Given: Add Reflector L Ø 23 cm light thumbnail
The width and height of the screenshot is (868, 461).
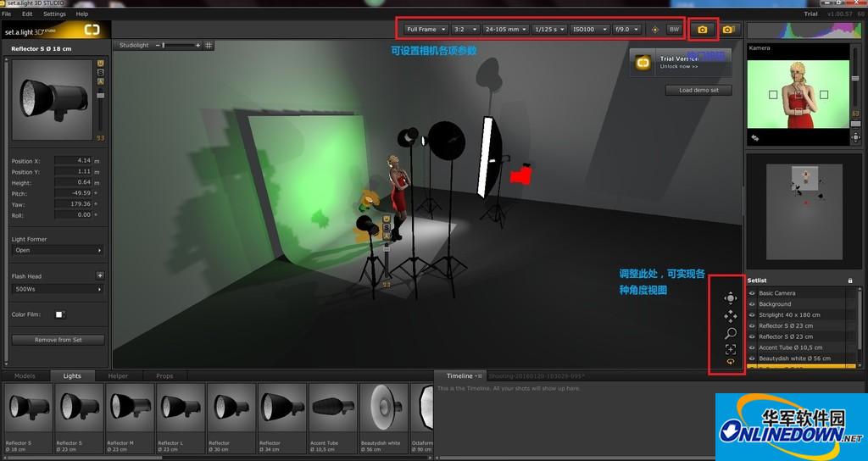Looking at the screenshot, I should click(181, 418).
